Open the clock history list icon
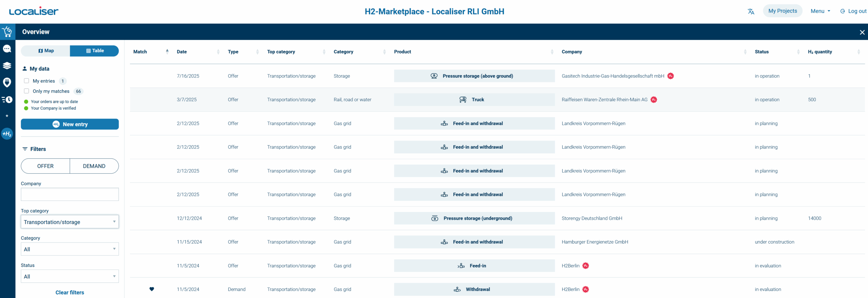The image size is (868, 298). point(7,100)
